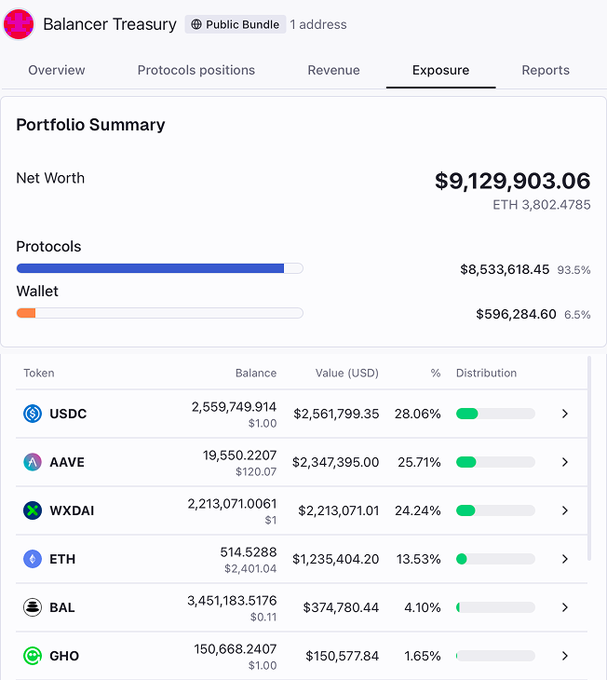Screen dimensions: 607x680
Task: Click the BAL balance 3,451,183.5176
Action: [232, 601]
